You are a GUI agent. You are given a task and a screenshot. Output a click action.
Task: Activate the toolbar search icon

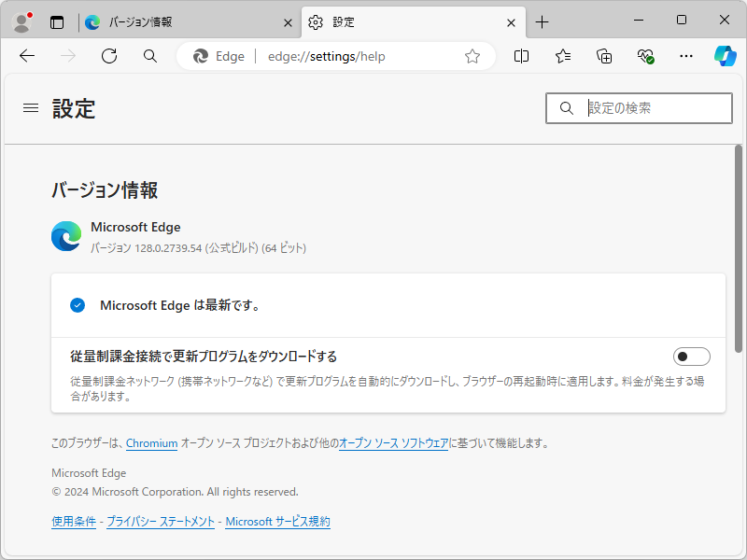(x=149, y=56)
